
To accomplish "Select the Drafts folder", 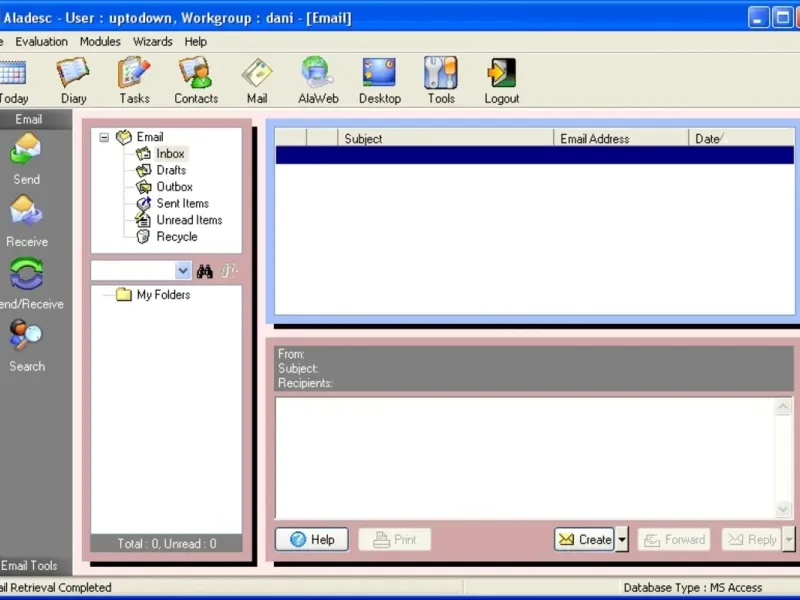I will 171,170.
